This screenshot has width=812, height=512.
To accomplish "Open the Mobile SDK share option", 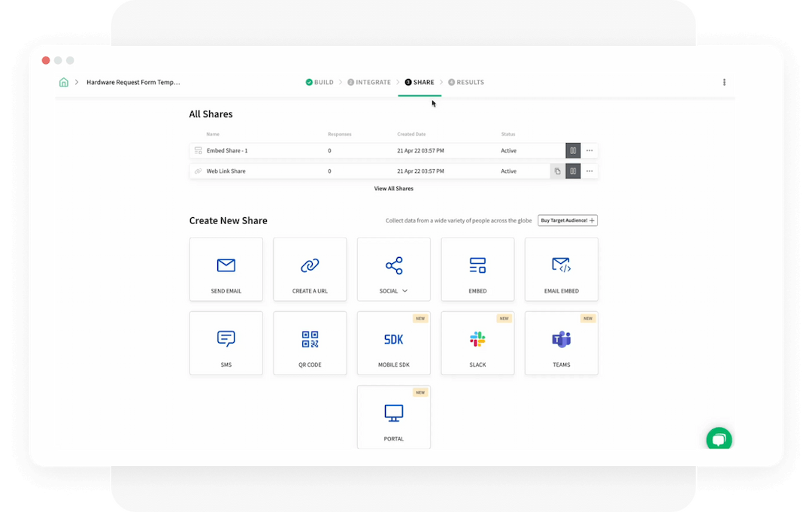I will (x=394, y=343).
